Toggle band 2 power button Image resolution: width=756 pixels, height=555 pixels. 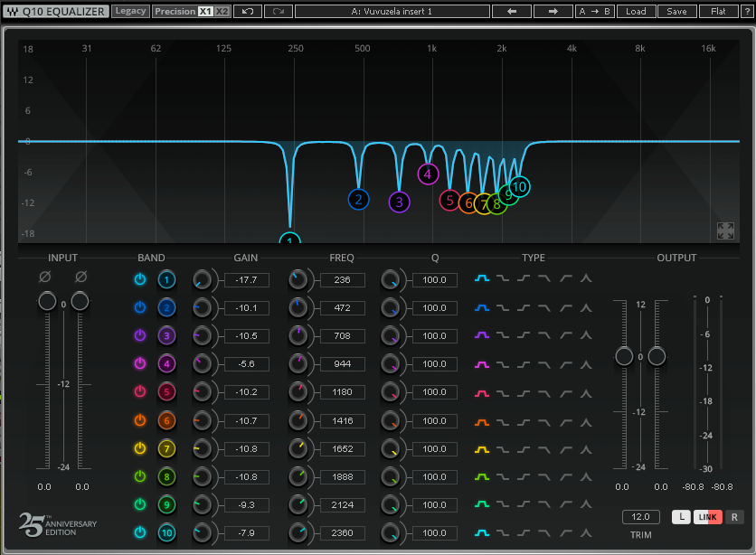(x=140, y=307)
